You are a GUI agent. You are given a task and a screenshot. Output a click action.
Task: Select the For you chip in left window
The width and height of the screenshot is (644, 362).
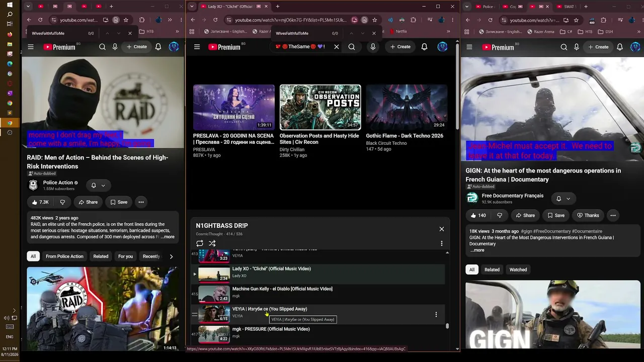coord(125,256)
